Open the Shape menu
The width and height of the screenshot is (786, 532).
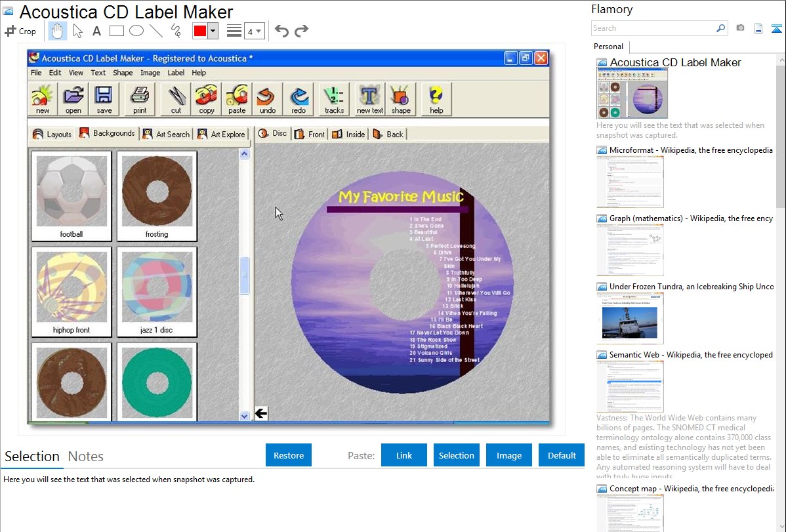pyautogui.click(x=123, y=73)
